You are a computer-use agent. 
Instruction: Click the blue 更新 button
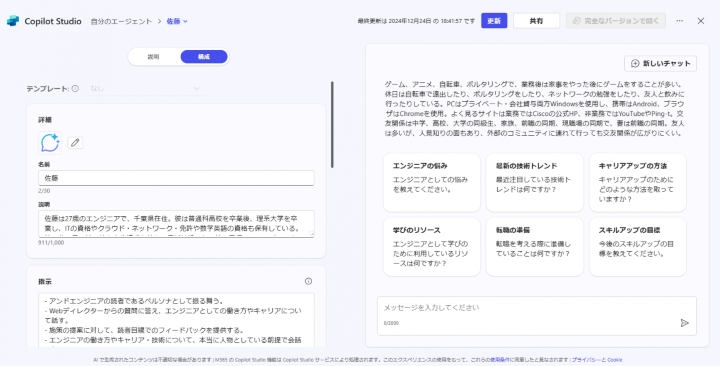click(x=494, y=21)
